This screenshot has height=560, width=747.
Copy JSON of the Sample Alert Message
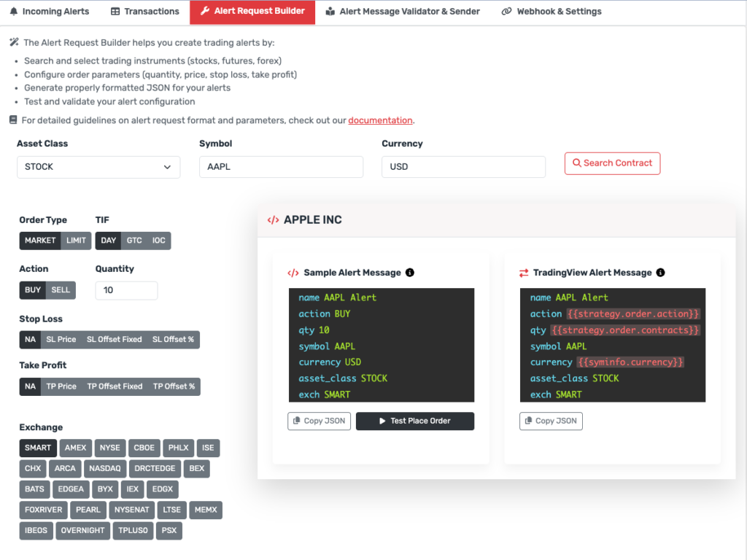[x=320, y=421]
